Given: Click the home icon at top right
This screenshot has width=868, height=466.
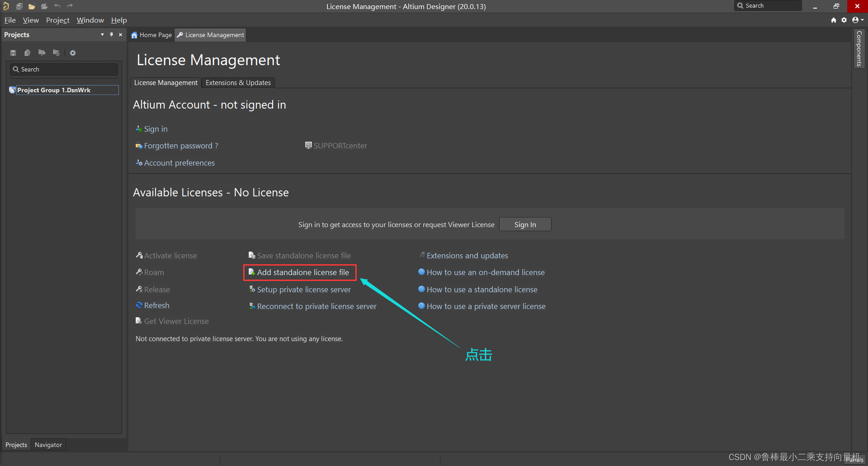Looking at the screenshot, I should point(834,20).
